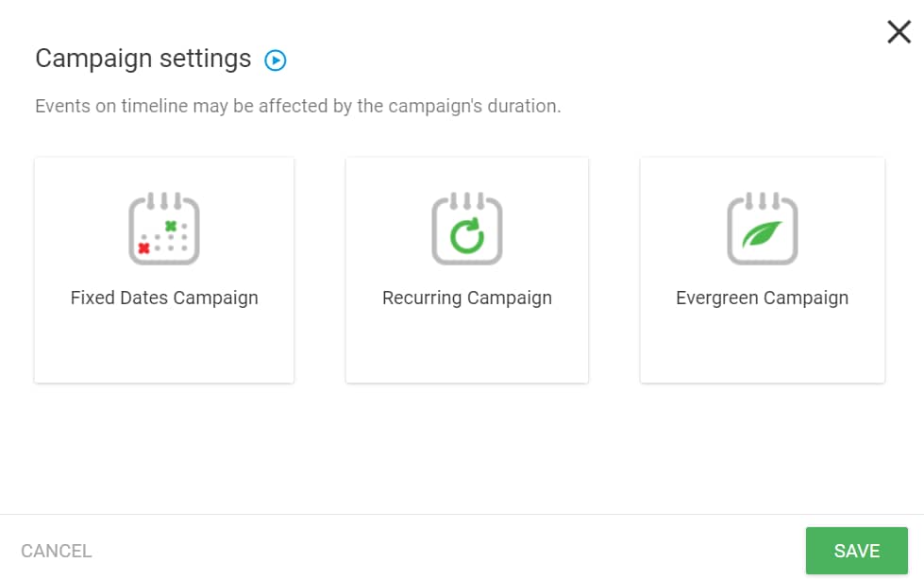Click empty space below the Evergreen Campaign label
Screen dimensions: 924x580
[x=762, y=346]
